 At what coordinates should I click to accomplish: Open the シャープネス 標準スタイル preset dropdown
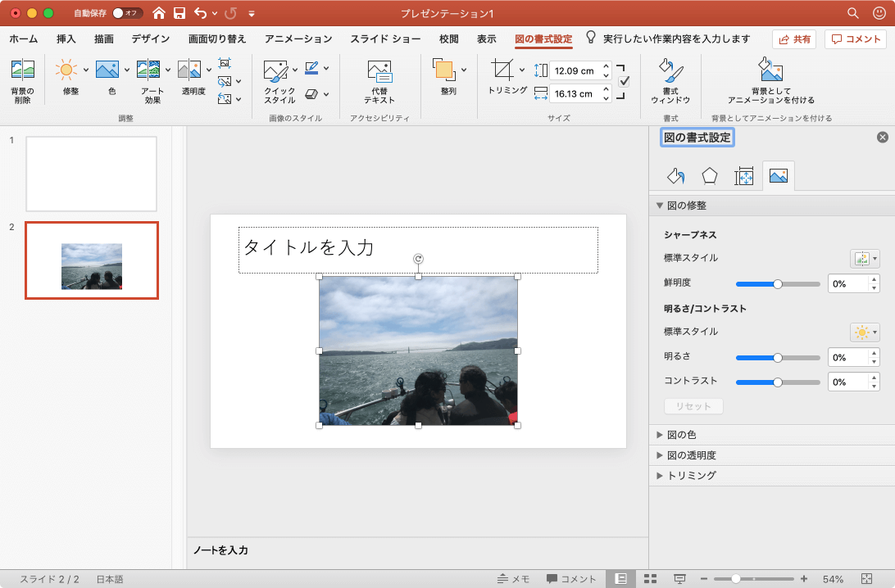point(865,259)
